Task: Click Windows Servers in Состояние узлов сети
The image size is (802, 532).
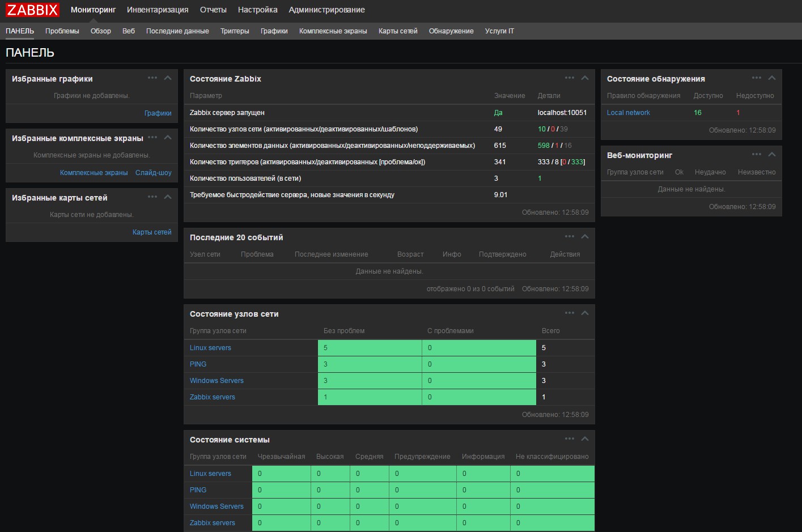Action: pyautogui.click(x=217, y=381)
